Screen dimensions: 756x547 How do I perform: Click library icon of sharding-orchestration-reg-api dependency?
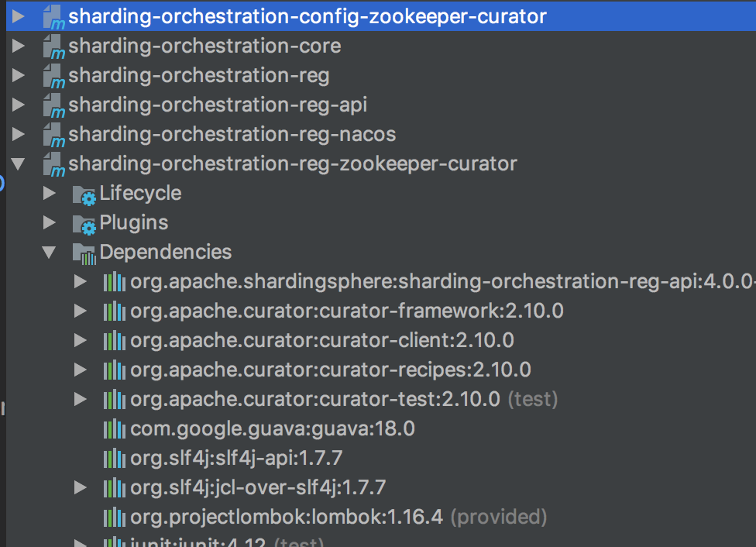[115, 282]
